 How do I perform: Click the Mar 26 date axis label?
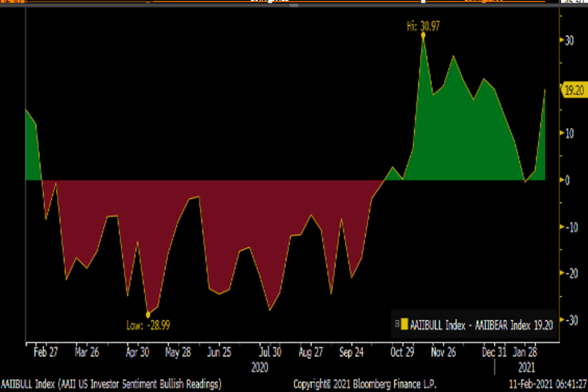[87, 352]
